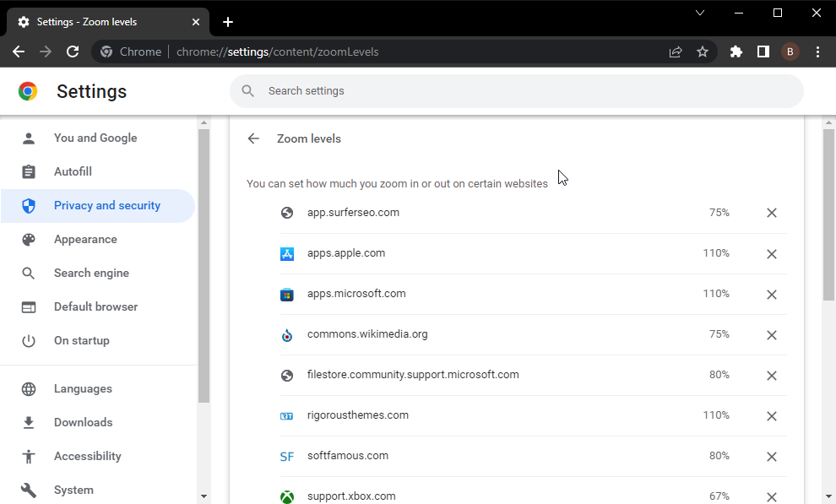Remove zoom level for rigorousthemes.com
Viewport: 836px width, 504px height.
pos(772,415)
